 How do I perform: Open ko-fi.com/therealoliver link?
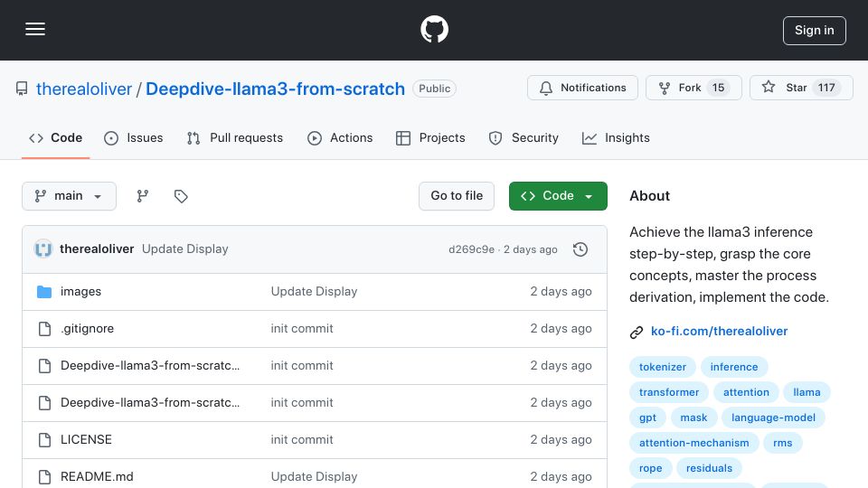pyautogui.click(x=719, y=331)
